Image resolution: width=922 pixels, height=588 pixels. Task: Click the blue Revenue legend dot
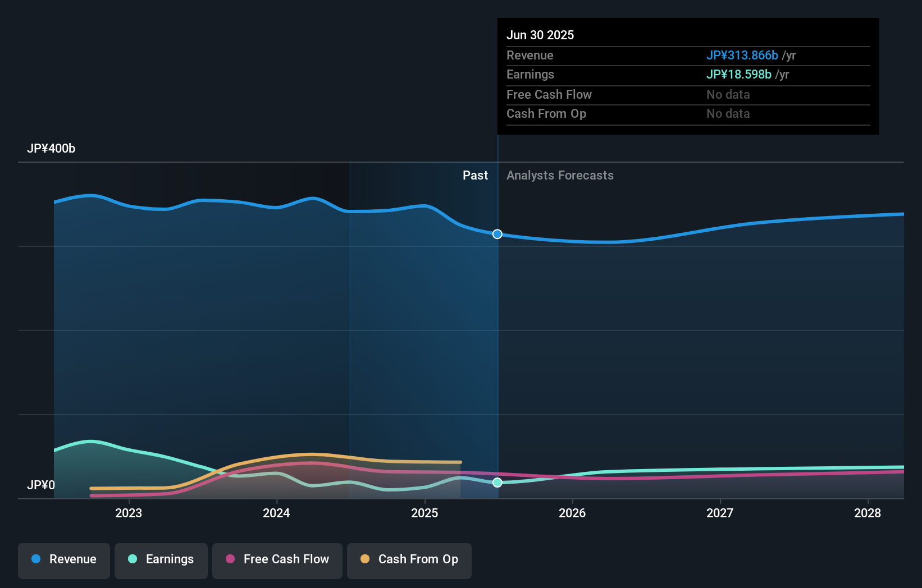[35, 559]
